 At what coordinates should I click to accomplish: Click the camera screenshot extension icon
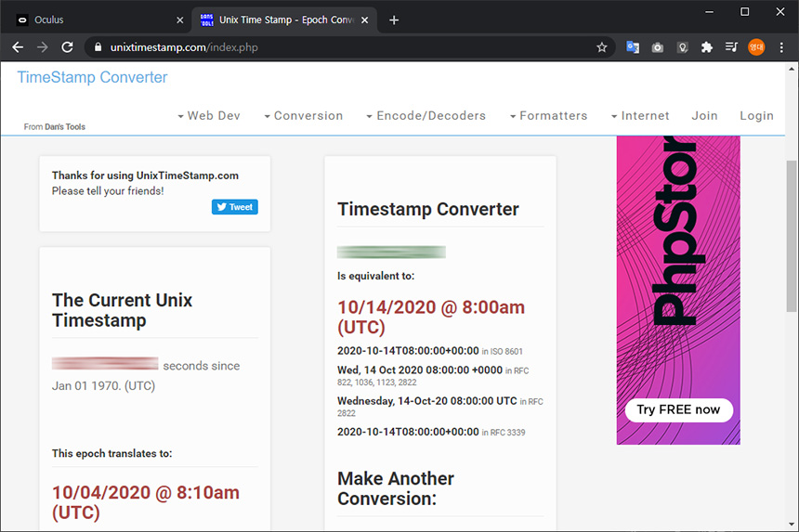click(x=658, y=47)
